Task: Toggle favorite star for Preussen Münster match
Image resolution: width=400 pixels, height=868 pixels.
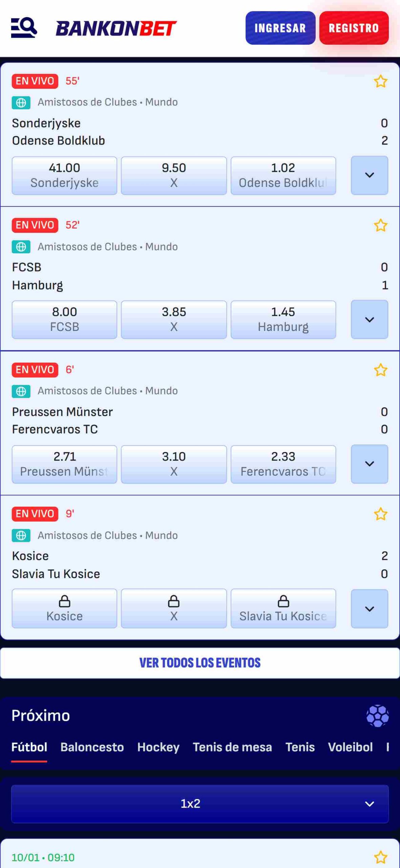Action: point(380,370)
